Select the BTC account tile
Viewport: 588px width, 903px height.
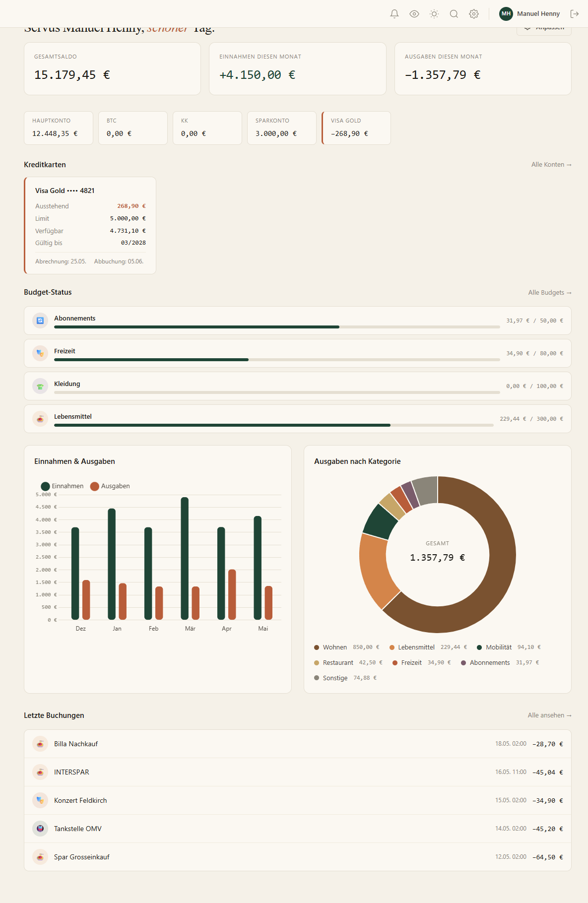pyautogui.click(x=133, y=128)
